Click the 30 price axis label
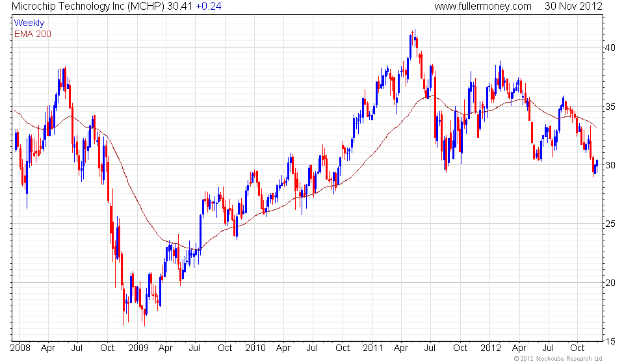This screenshot has height=364, width=637. 610,165
